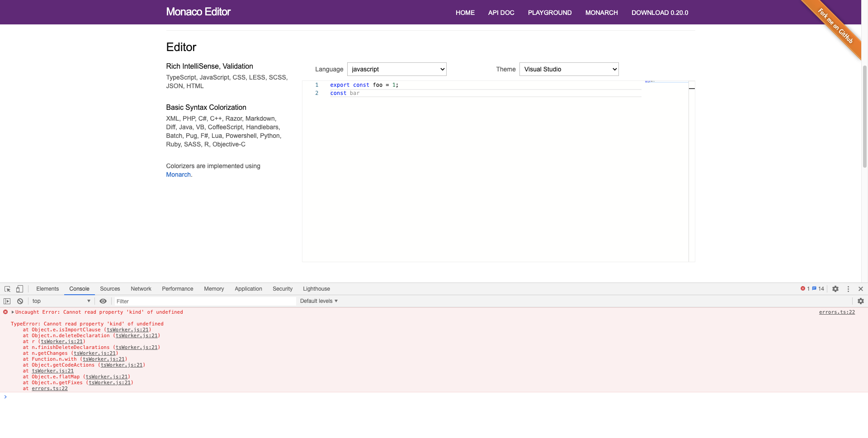The height and width of the screenshot is (438, 868).
Task: Open tsWorker.js:21 link for getCodeActions
Action: [x=122, y=365]
